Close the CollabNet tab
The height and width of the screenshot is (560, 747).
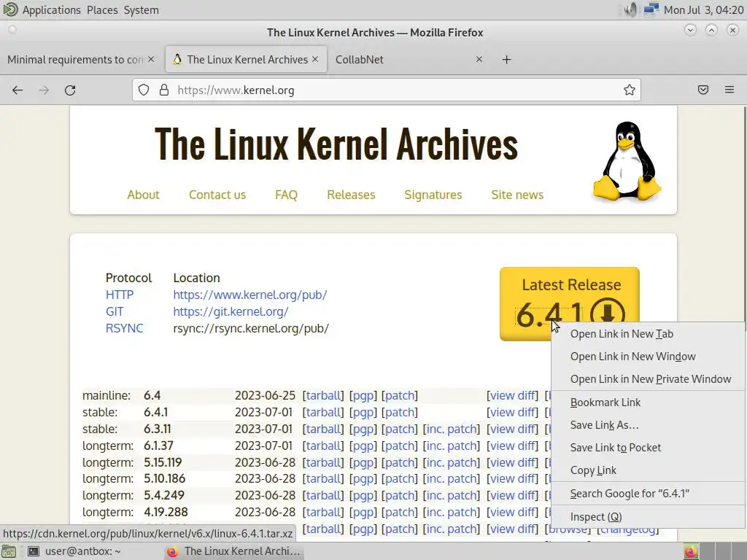tap(479, 59)
